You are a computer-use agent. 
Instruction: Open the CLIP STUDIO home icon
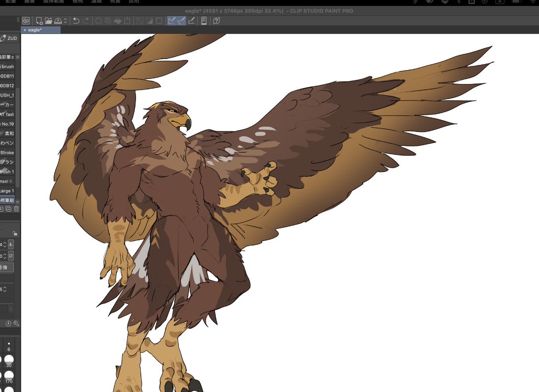pos(26,21)
